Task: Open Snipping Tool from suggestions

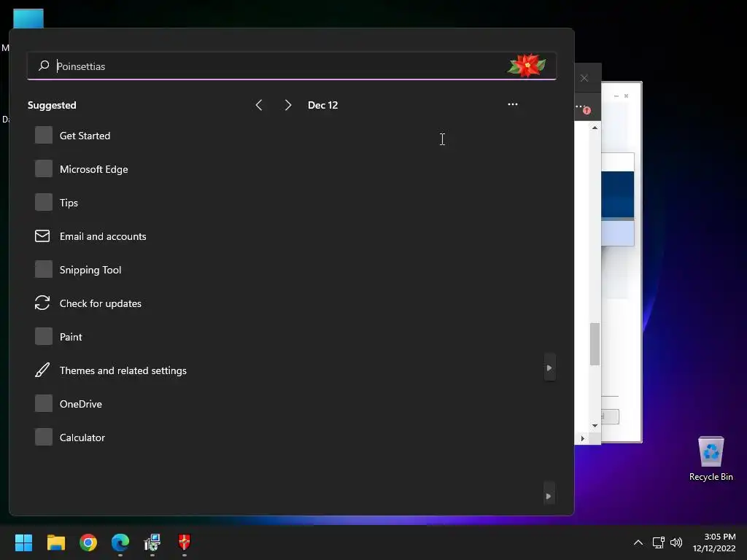Action: pyautogui.click(x=90, y=270)
